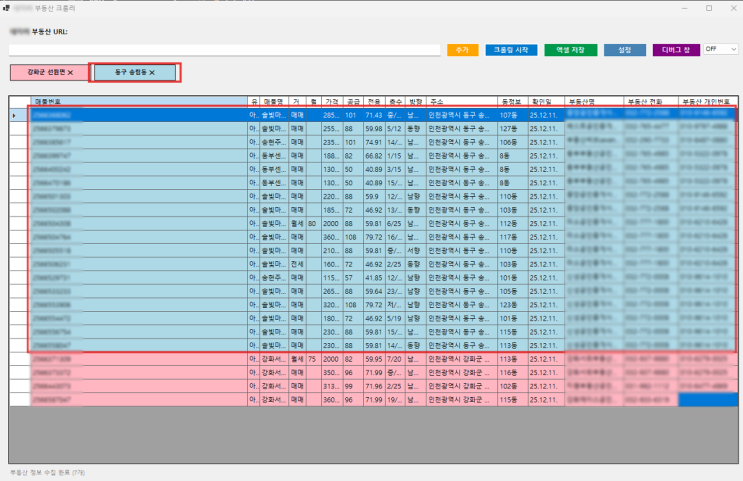743x481 pixels.
Task: Click the monthly rent cell 80
Action: click(x=313, y=224)
